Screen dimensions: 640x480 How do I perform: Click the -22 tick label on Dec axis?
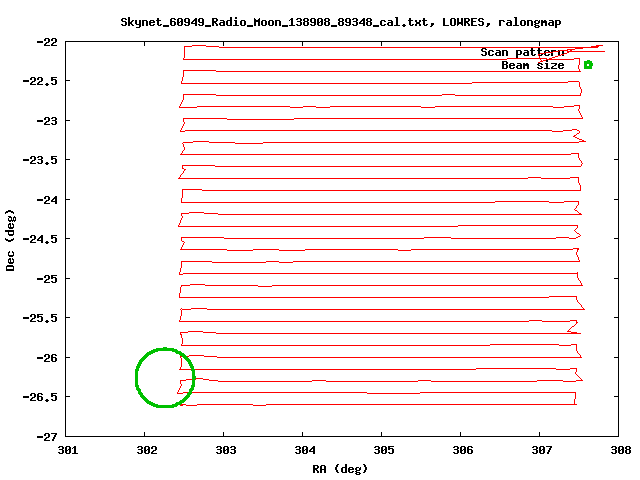pos(46,42)
